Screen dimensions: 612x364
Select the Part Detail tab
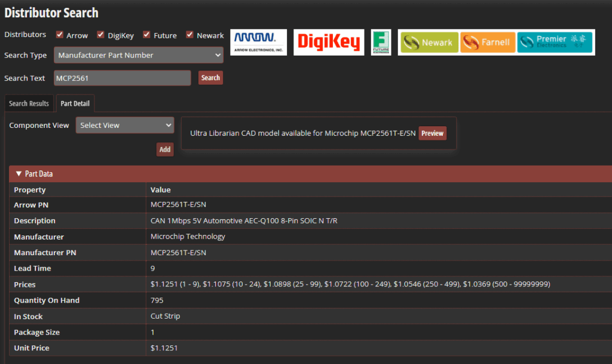click(75, 103)
